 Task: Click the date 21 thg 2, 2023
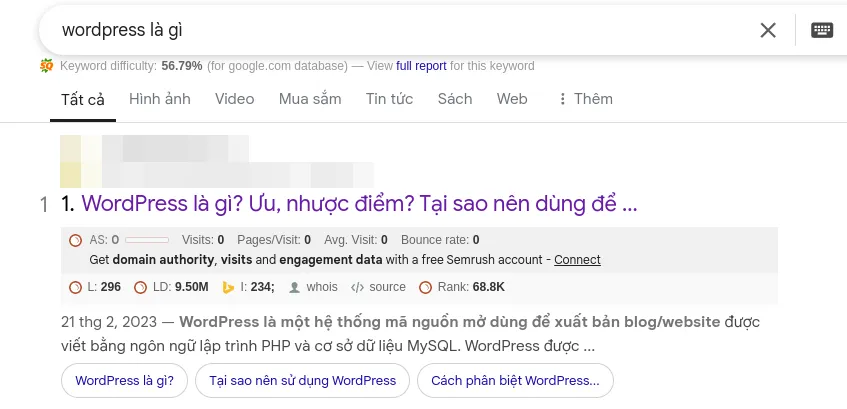pyautogui.click(x=109, y=323)
